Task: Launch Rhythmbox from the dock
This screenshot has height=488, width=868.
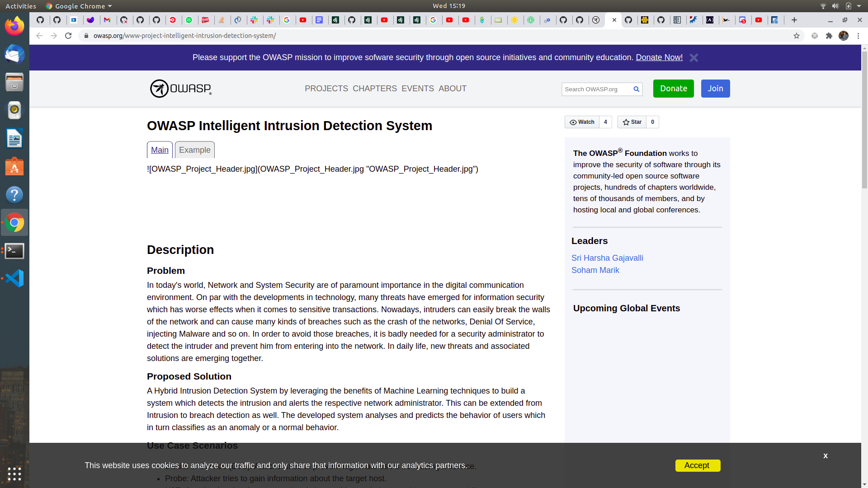Action: [14, 110]
